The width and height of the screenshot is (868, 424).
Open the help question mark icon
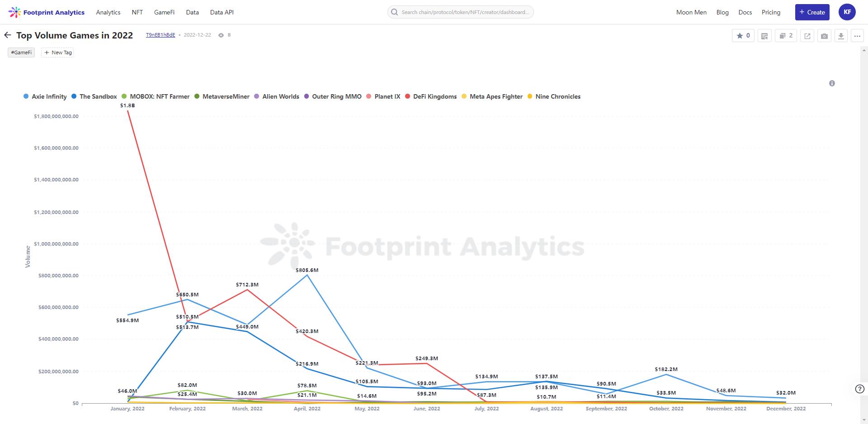pos(860,389)
